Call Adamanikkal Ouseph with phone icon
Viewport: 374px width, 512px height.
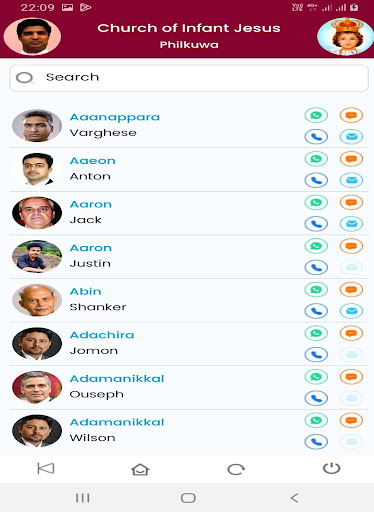[x=316, y=398]
